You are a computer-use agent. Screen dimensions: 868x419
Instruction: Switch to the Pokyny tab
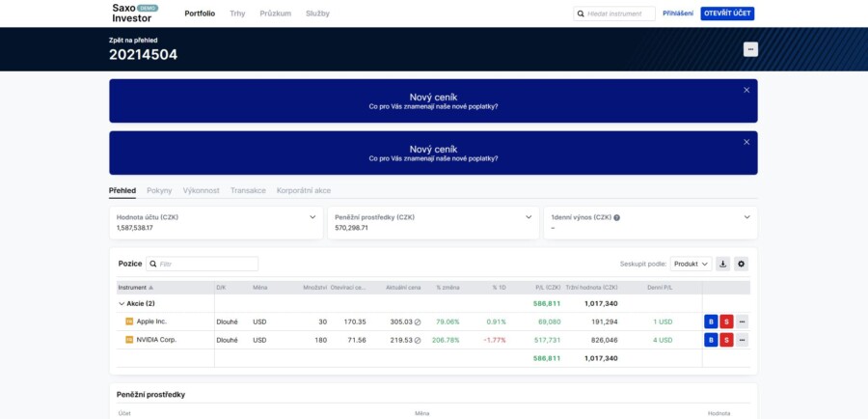(159, 190)
